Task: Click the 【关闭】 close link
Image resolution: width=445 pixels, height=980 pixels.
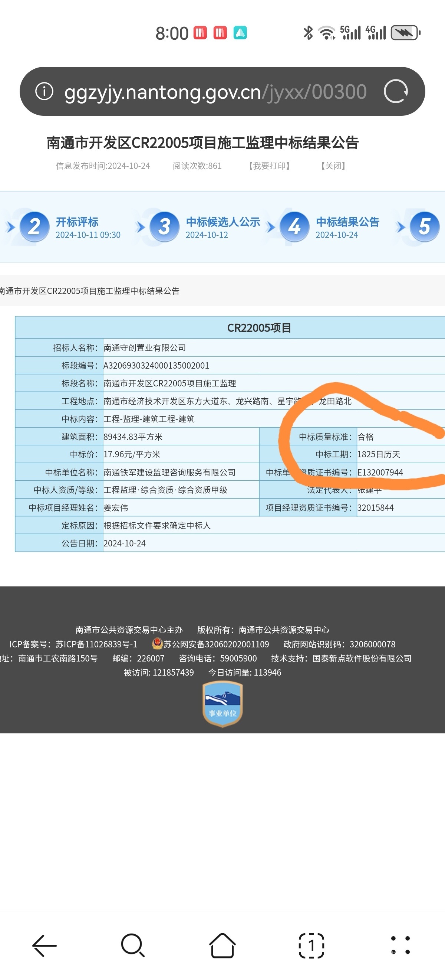Action: (333, 166)
